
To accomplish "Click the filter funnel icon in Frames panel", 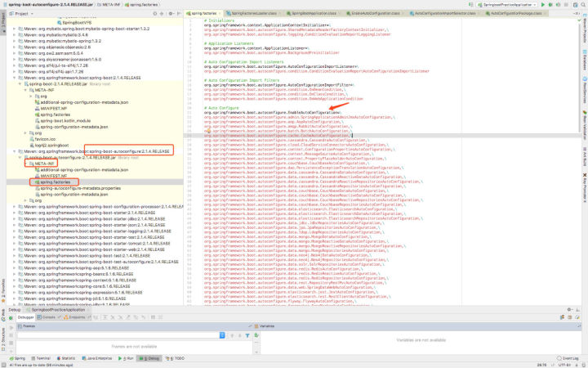I will point(247,335).
